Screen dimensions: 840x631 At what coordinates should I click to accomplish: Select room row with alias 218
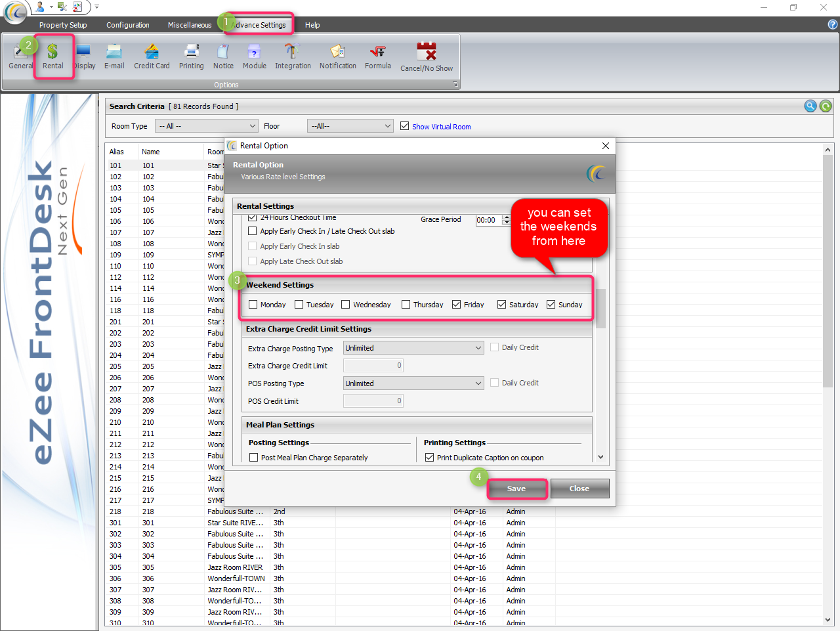[x=462, y=511]
